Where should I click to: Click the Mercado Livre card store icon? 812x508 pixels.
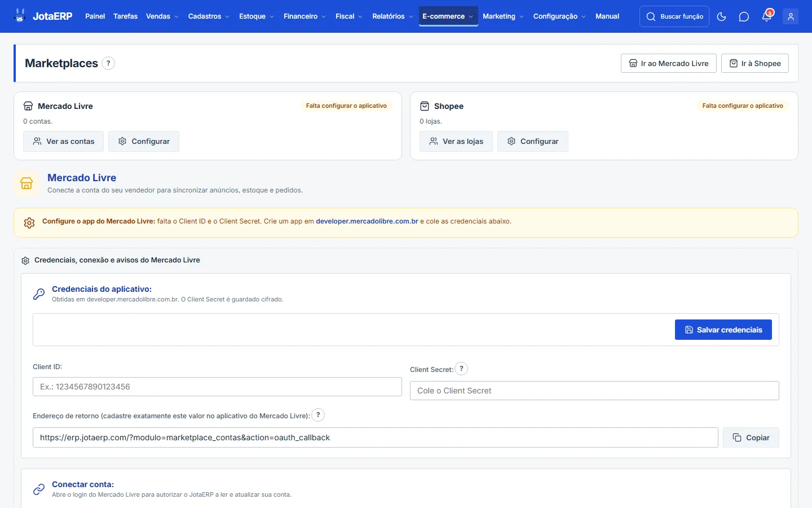pos(28,106)
